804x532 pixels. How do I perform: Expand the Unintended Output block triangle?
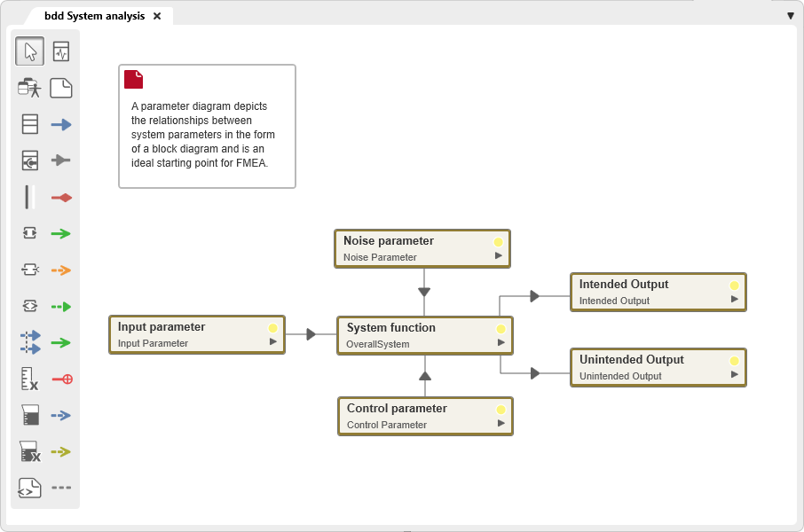734,374
